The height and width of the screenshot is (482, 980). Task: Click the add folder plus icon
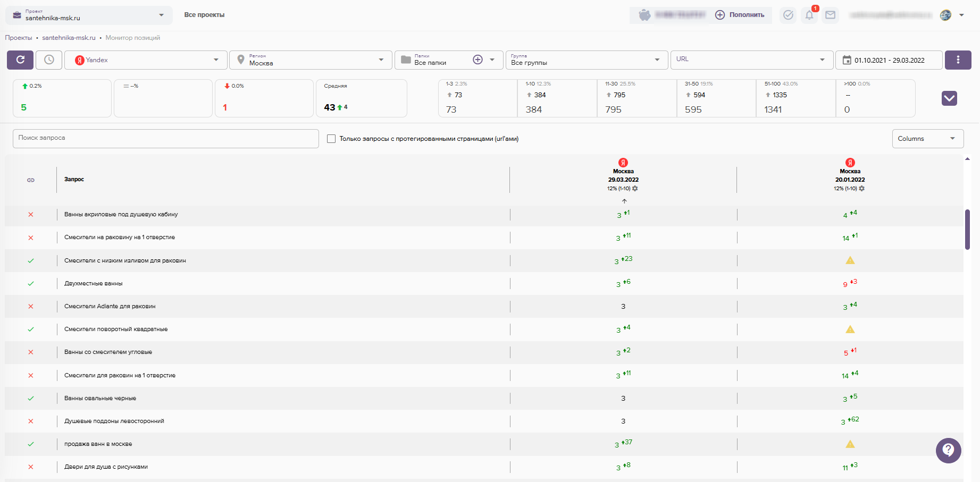click(x=478, y=60)
